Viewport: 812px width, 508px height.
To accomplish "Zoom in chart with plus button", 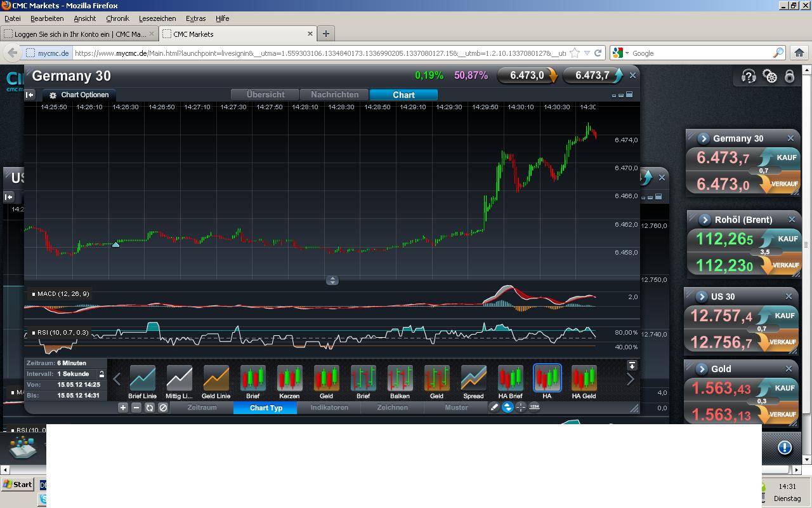I will point(123,408).
